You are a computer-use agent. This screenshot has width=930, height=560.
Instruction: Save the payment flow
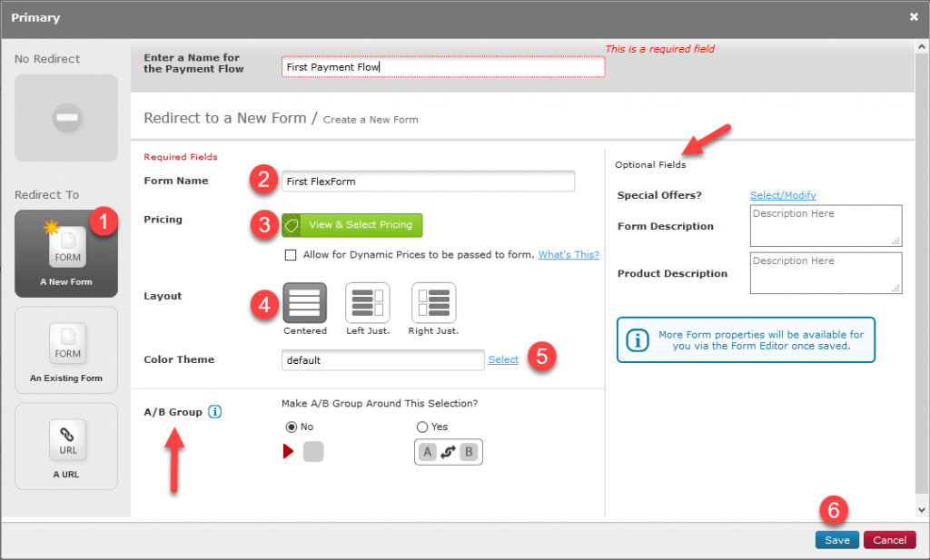click(x=836, y=539)
